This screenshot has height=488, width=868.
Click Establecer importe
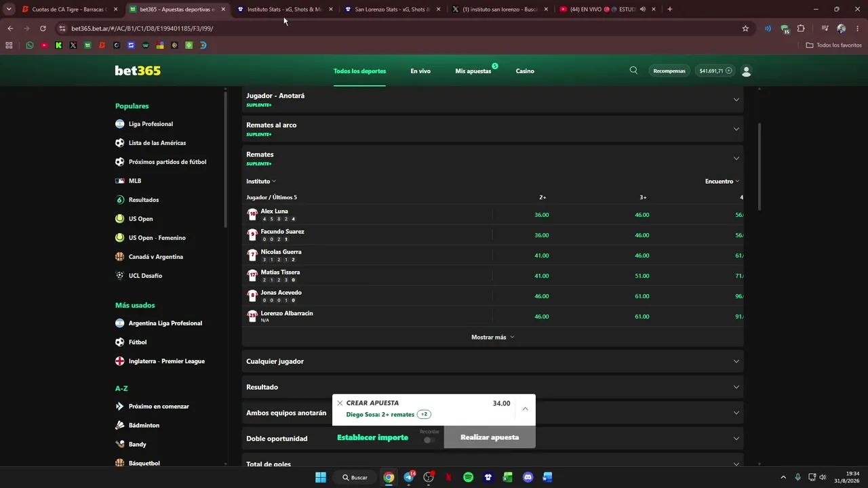(x=373, y=437)
